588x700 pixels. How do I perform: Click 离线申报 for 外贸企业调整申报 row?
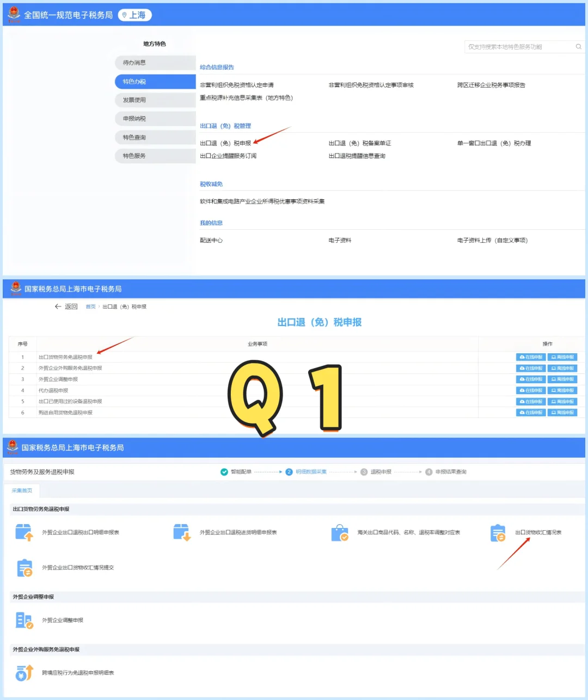562,379
